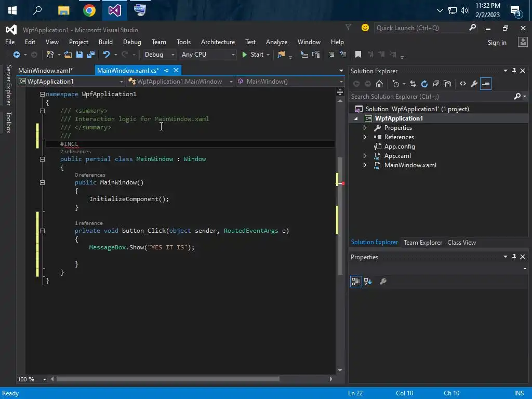The height and width of the screenshot is (399, 532).
Task: Click the Categorized view button in Properties
Action: tap(355, 281)
